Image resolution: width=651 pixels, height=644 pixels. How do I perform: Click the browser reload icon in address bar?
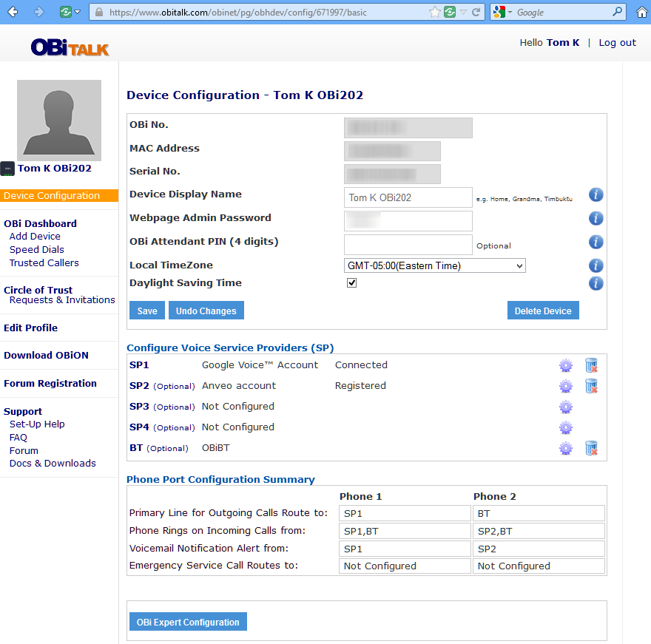click(476, 12)
